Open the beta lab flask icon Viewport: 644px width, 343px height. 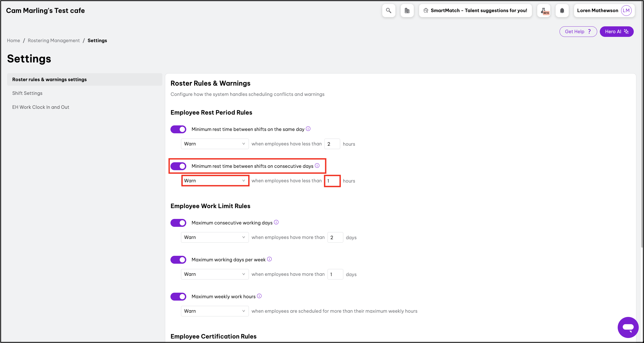(x=544, y=11)
